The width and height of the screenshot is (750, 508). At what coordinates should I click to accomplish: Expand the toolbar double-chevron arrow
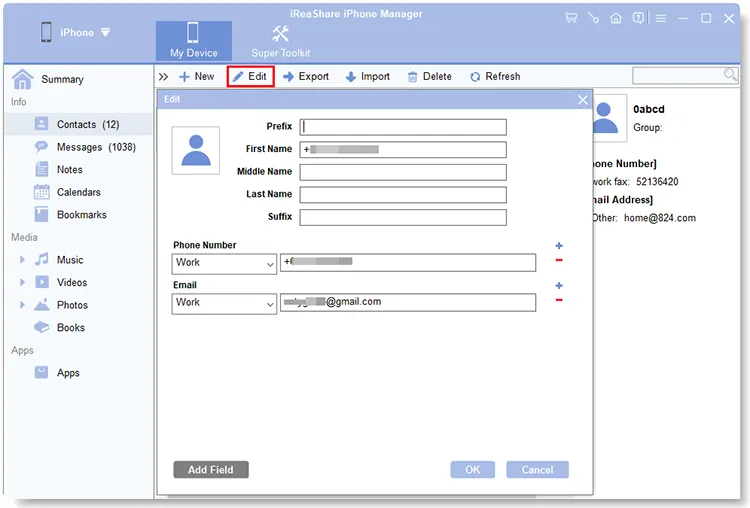pos(164,77)
